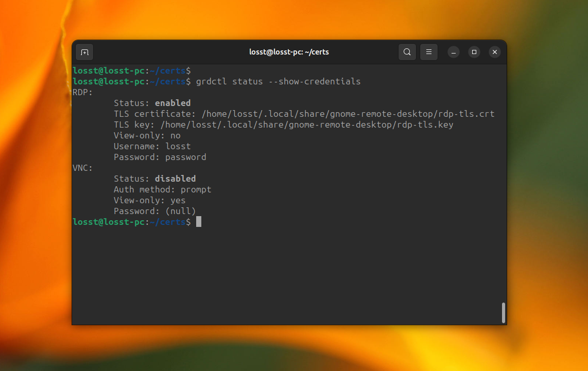Click the terminal scrollbar handle
The height and width of the screenshot is (371, 588).
tap(504, 312)
